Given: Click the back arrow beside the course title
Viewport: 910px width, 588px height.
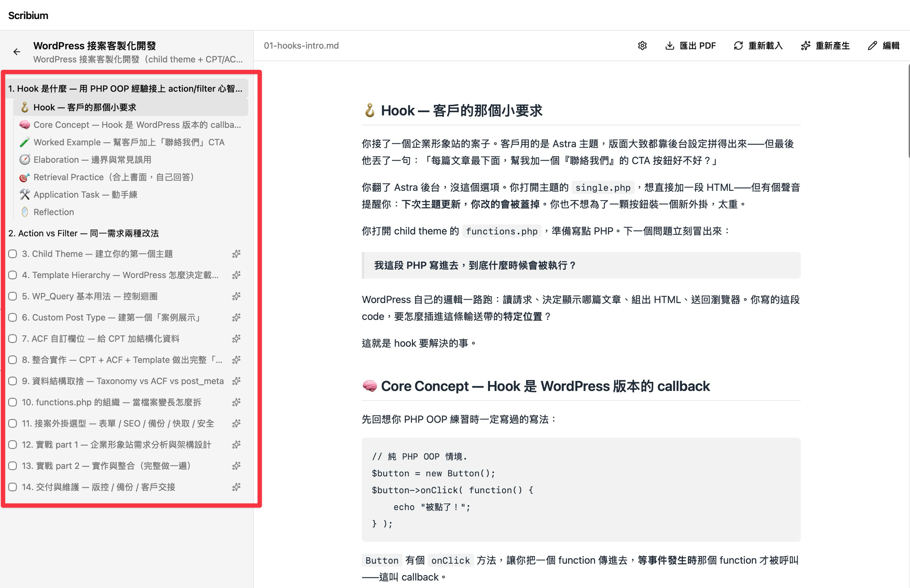Looking at the screenshot, I should (17, 52).
